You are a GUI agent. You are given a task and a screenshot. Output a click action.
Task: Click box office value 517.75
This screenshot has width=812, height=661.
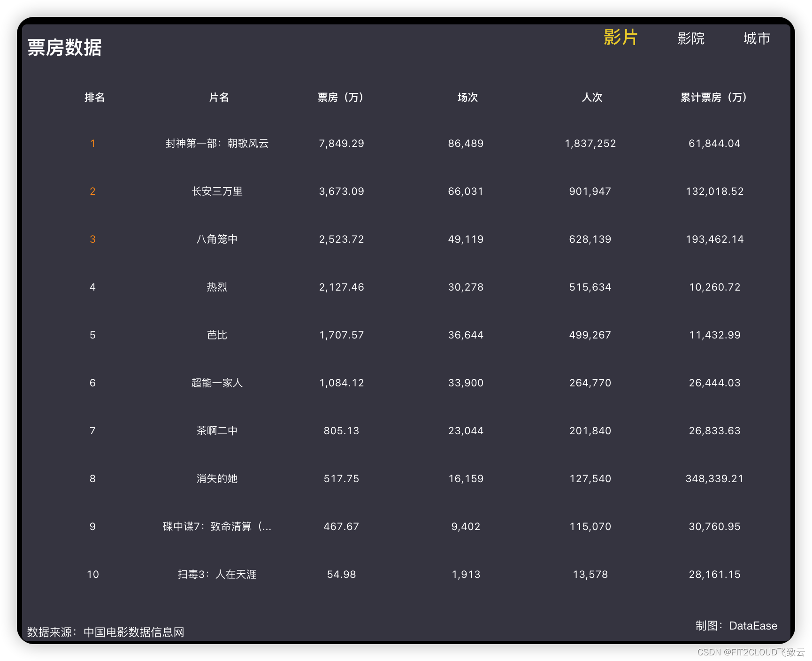pyautogui.click(x=341, y=478)
